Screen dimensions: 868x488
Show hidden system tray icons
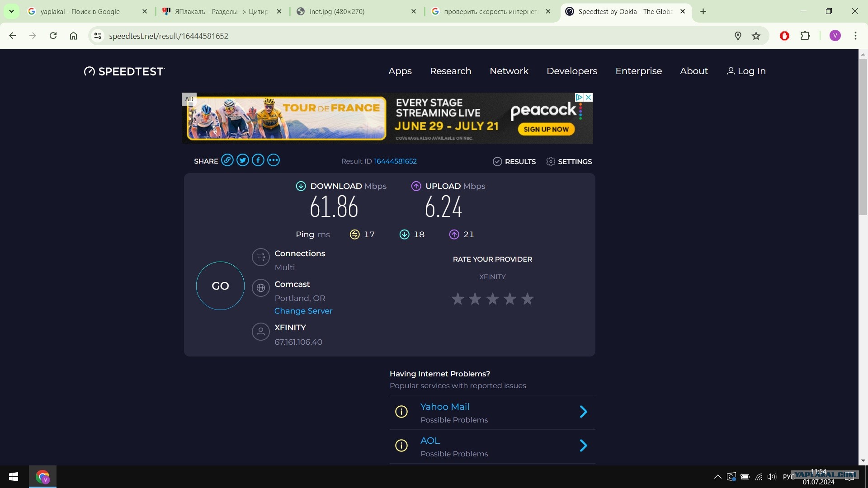point(717,477)
